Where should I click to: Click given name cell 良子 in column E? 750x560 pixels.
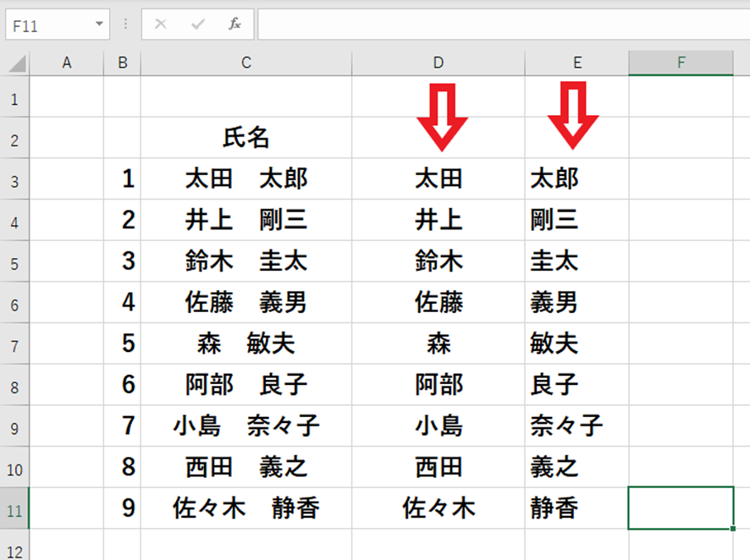click(x=576, y=385)
